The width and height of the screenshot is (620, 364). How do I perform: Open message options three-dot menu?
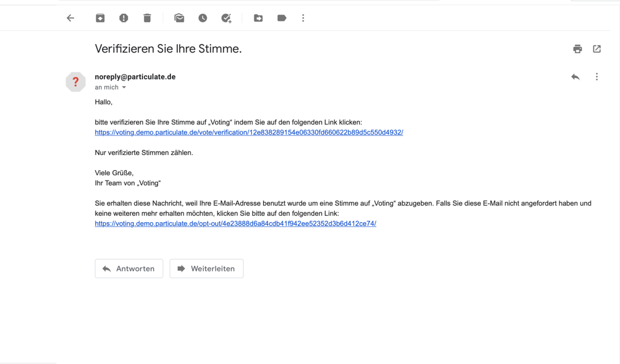click(597, 77)
